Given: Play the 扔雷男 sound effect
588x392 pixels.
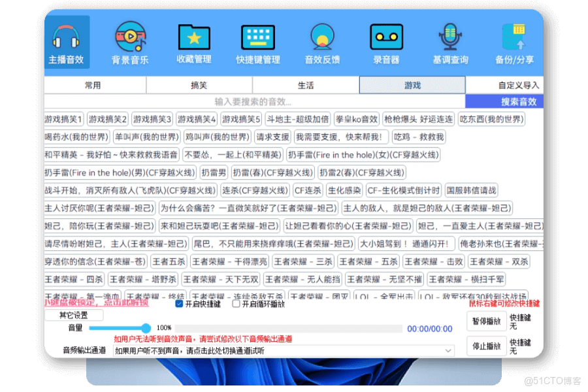Looking at the screenshot, I should click(x=214, y=172).
